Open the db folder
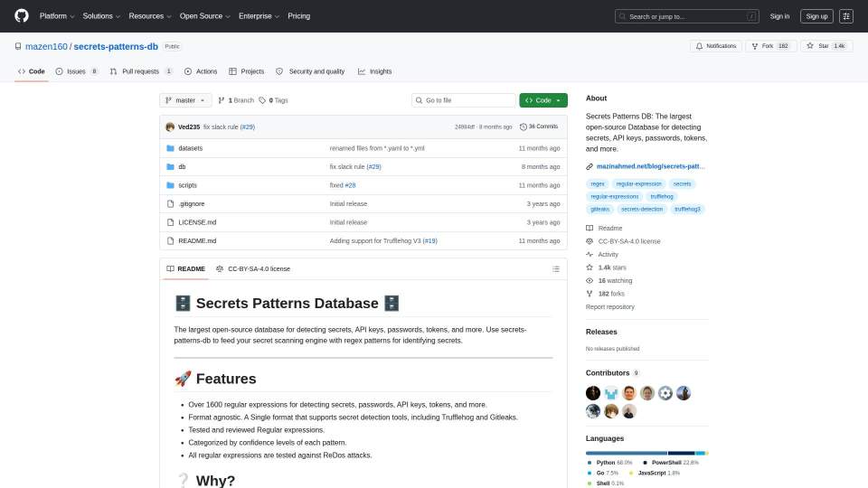The image size is (868, 488). point(182,166)
